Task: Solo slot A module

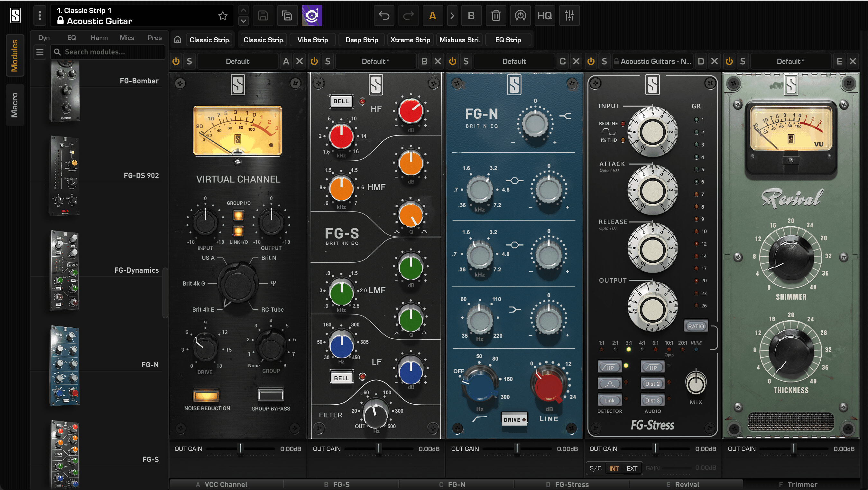Action: [x=189, y=61]
